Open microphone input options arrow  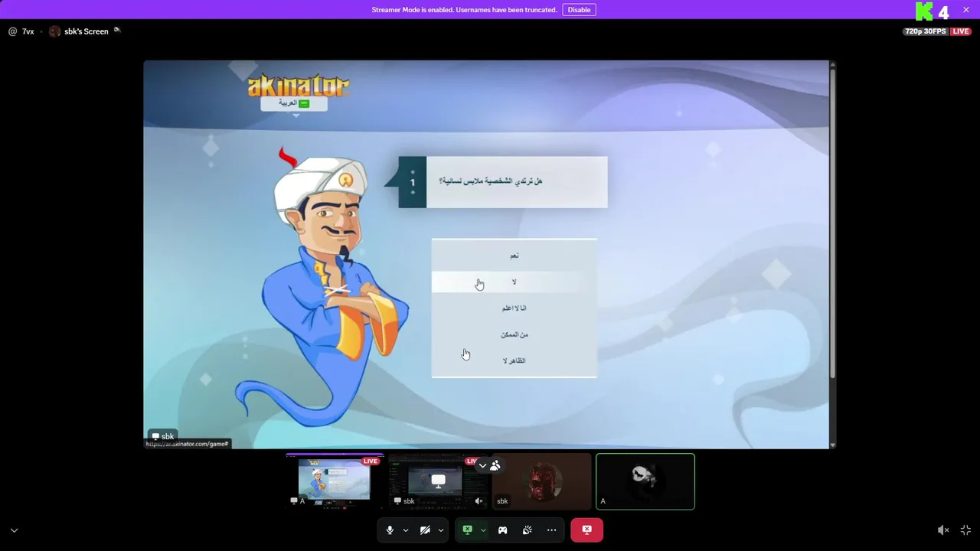pyautogui.click(x=406, y=530)
